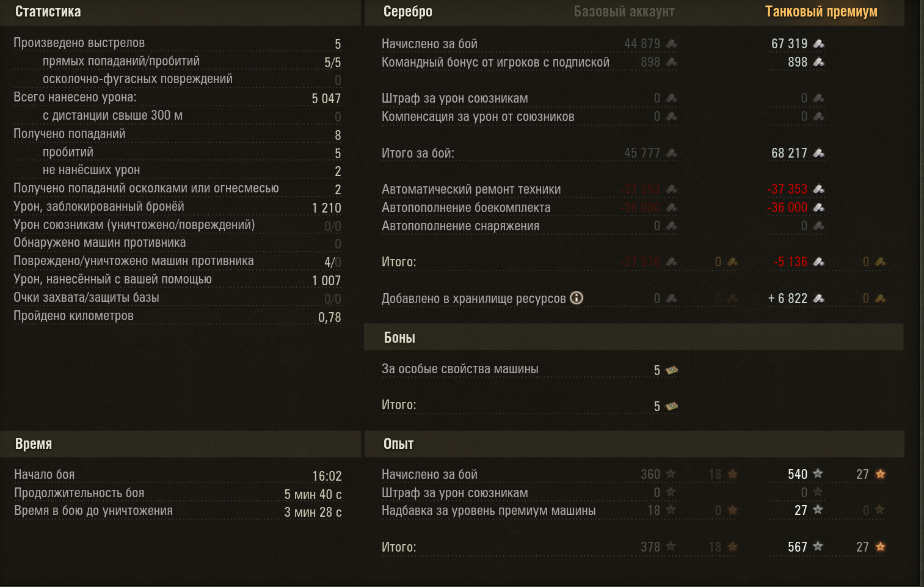Click bonds icon in За особые свойства машины row
Image resolution: width=924 pixels, height=587 pixels.
click(x=672, y=370)
